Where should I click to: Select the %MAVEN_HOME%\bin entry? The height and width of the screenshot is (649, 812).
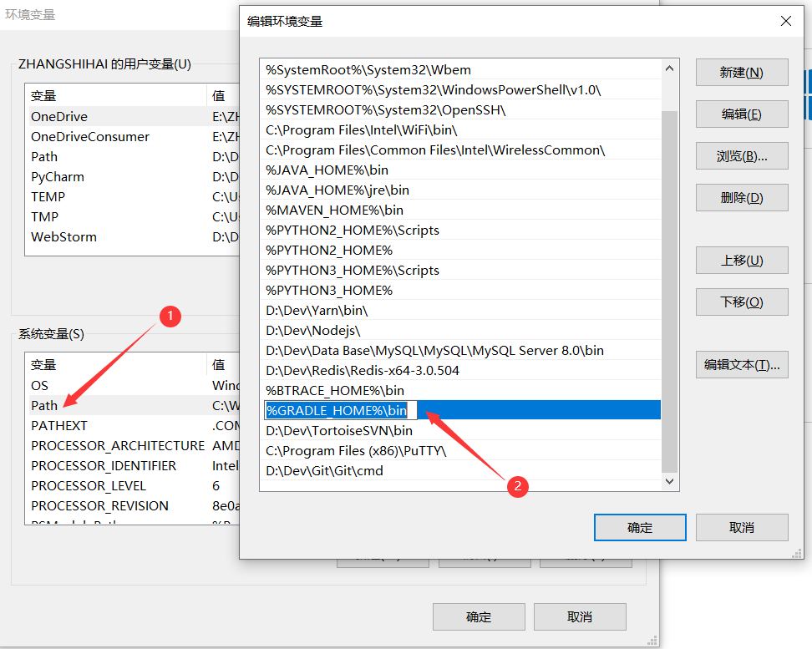[x=334, y=210]
